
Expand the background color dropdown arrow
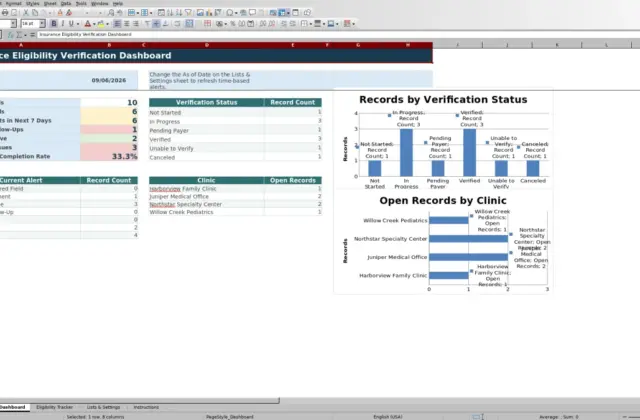107,24
